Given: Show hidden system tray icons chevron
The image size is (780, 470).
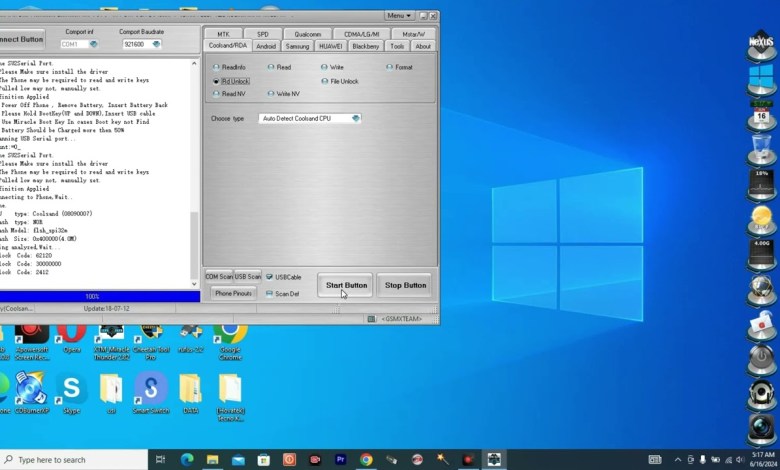Looking at the screenshot, I should [678, 460].
